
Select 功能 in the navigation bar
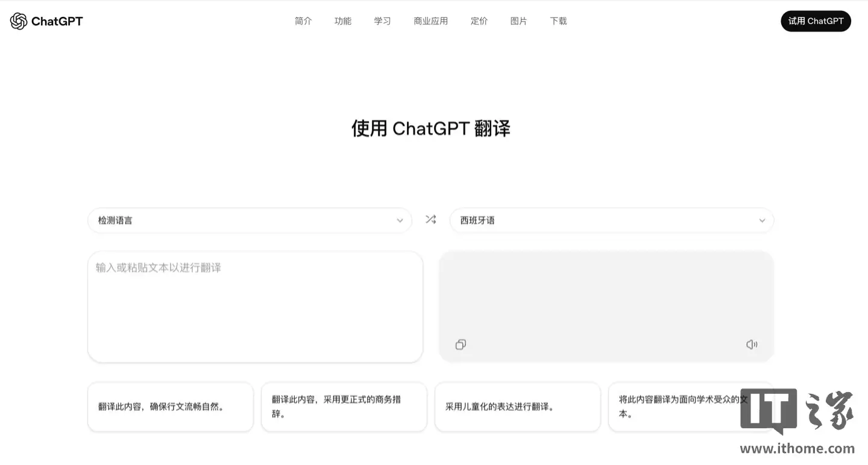[x=342, y=20]
